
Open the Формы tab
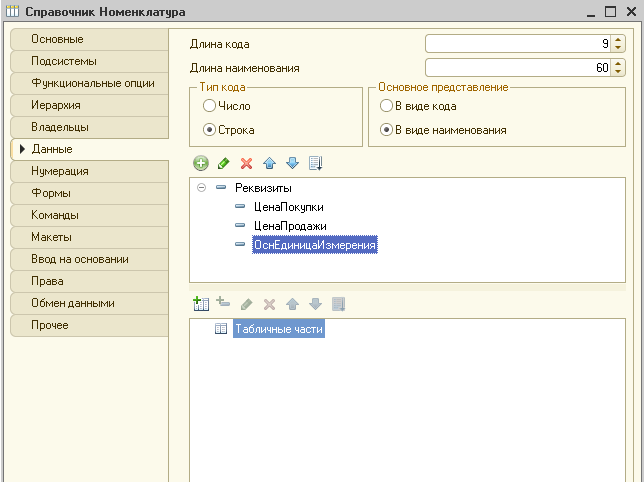click(x=90, y=193)
